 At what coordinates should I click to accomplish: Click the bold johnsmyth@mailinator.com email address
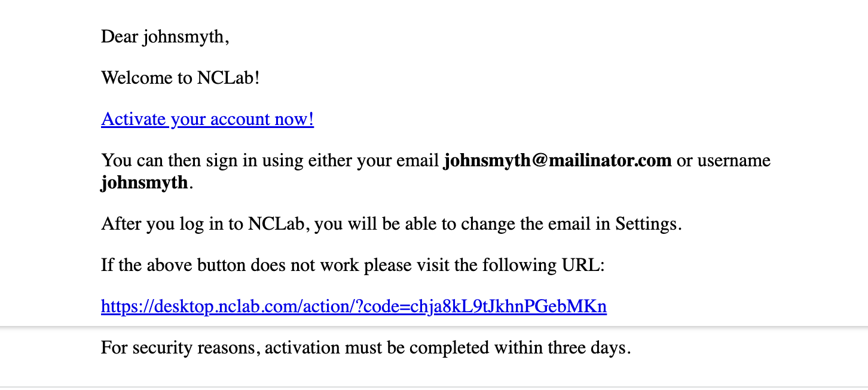pos(557,161)
